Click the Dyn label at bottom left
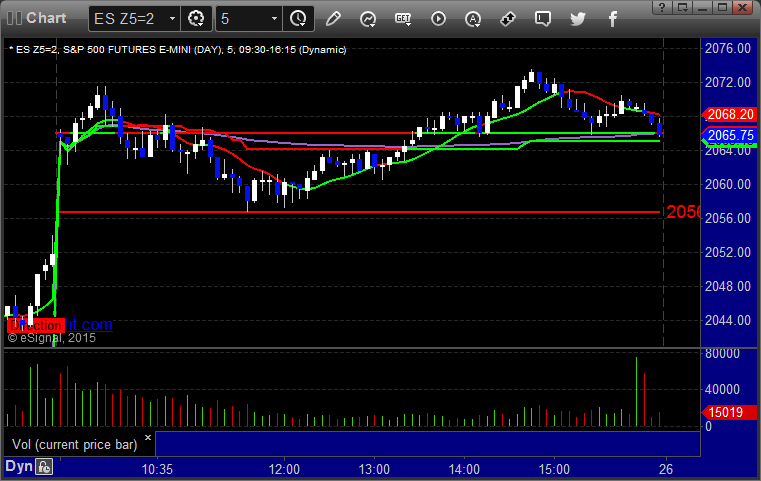 pyautogui.click(x=19, y=466)
